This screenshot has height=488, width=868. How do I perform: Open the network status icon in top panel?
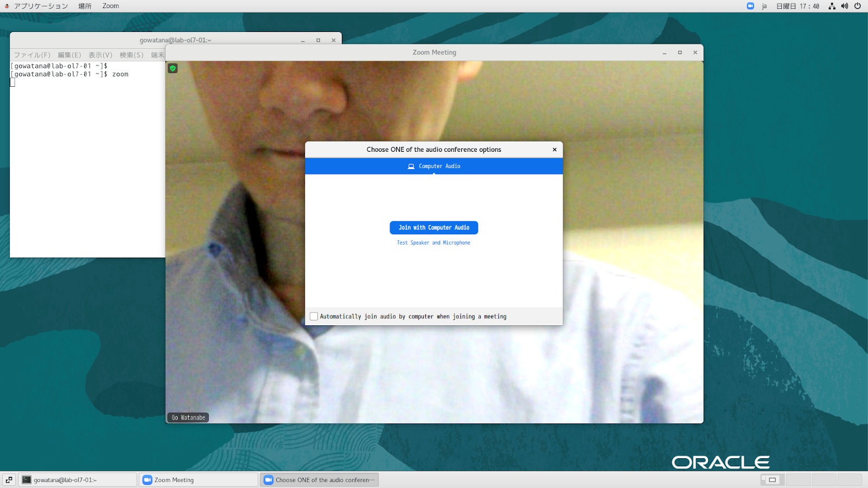tap(832, 6)
